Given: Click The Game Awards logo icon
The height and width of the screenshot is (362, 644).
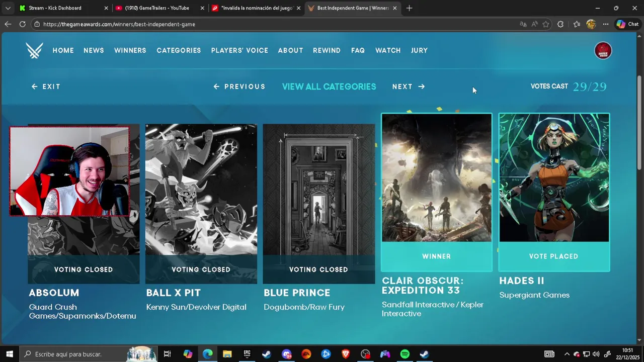Looking at the screenshot, I should [34, 50].
